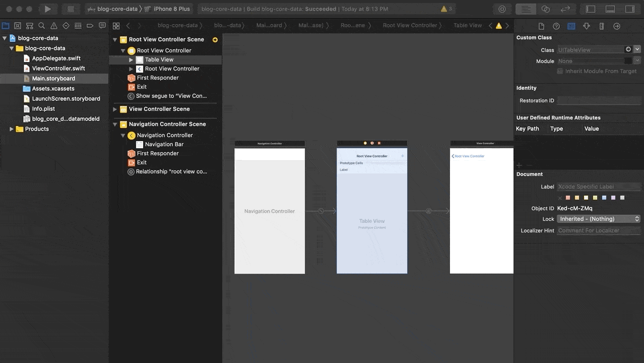Screen dimensions: 644x363
Task: Show the Quick Help inspector
Action: pyautogui.click(x=556, y=26)
